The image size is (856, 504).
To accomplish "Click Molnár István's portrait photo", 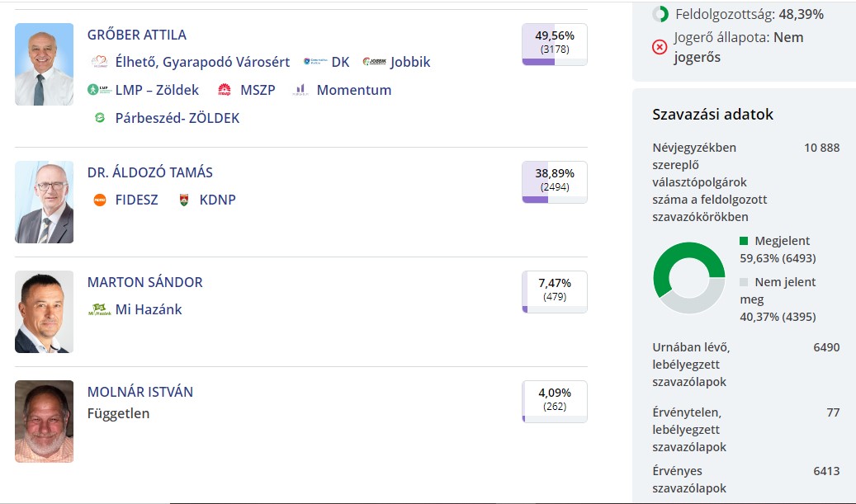I will [x=45, y=421].
